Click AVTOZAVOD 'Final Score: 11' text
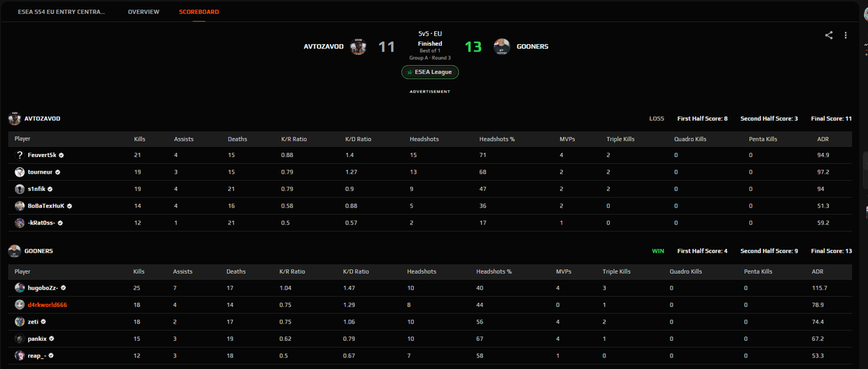This screenshot has width=868, height=369. pos(830,119)
